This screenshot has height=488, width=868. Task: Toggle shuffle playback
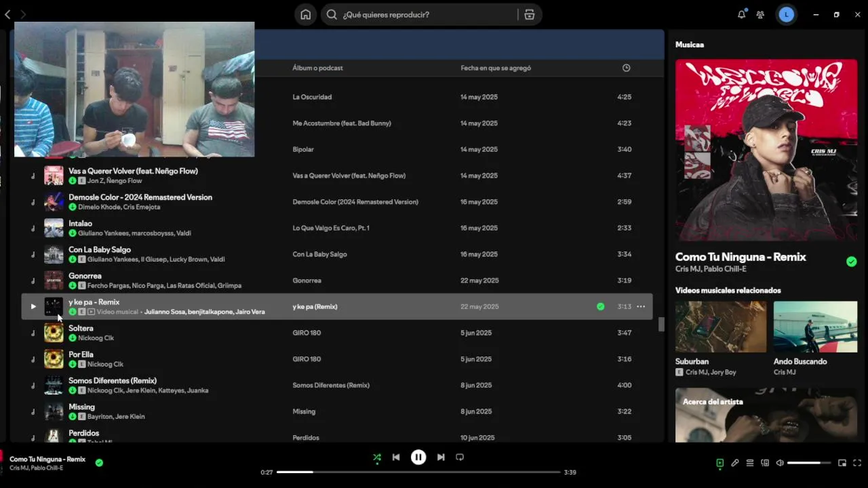(377, 457)
